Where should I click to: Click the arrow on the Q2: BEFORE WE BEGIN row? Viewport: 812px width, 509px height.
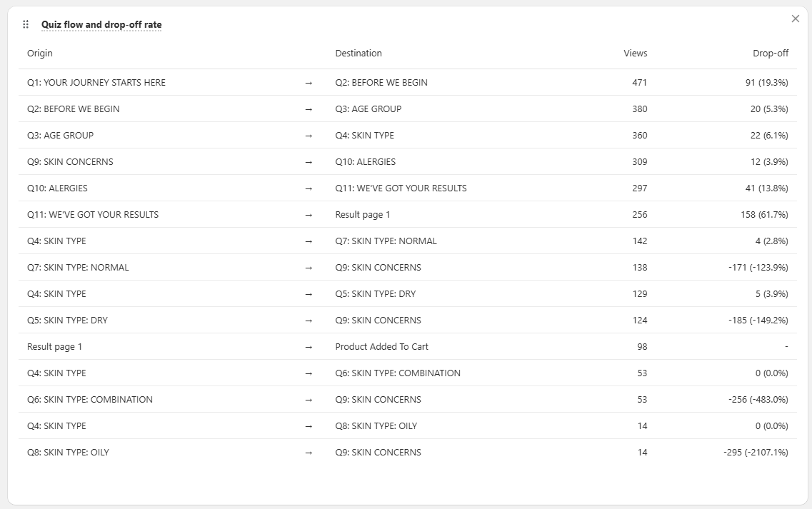[309, 109]
